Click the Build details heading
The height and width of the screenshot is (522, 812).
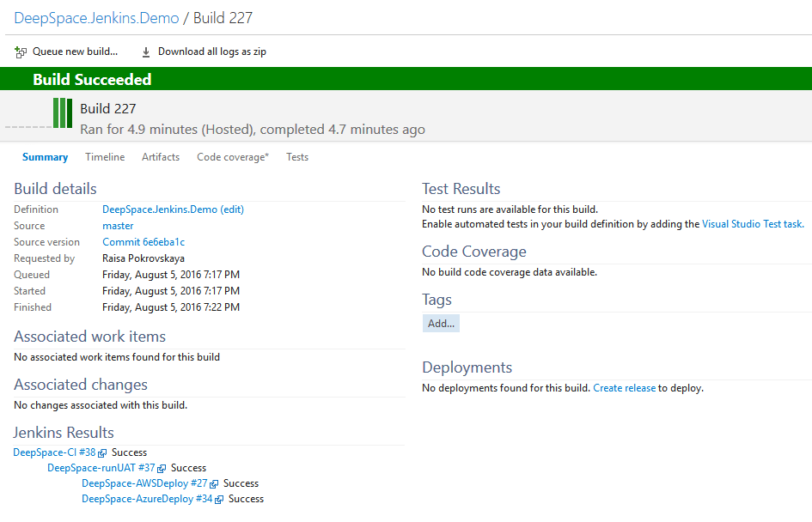[55, 189]
